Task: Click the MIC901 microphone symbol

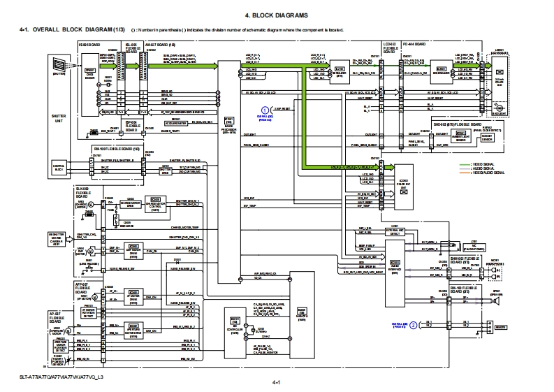Action: pos(496,273)
